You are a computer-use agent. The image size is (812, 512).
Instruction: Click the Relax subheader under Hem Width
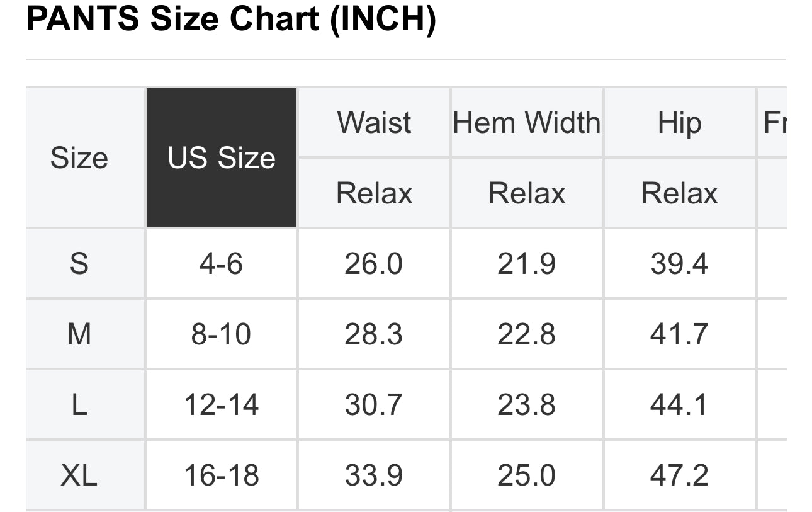coord(526,193)
